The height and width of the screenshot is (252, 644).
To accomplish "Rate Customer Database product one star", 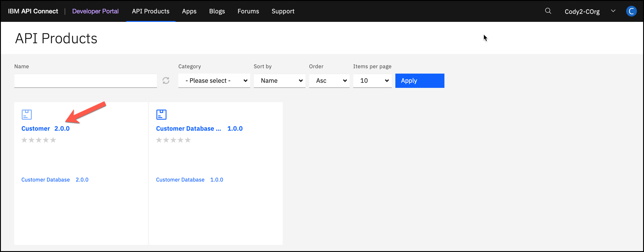I will pos(159,140).
